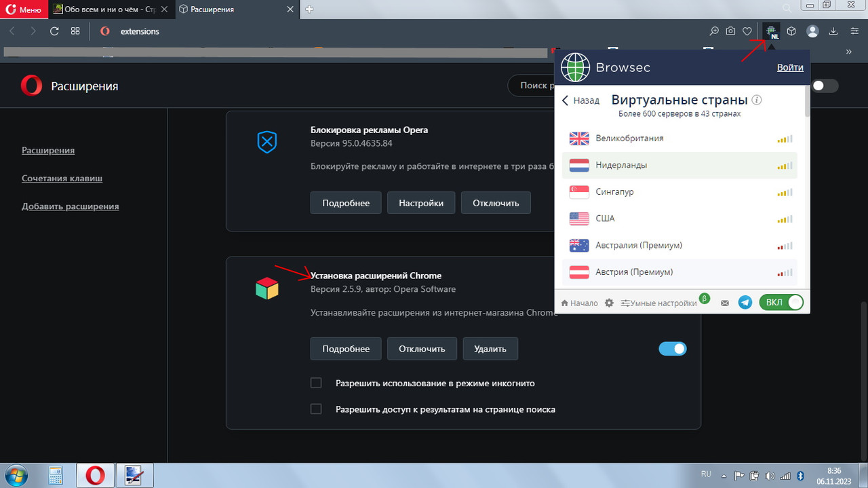Image resolution: width=868 pixels, height=488 pixels.
Task: Open the Browsec VPN extension icon labeled NL
Action: click(771, 31)
